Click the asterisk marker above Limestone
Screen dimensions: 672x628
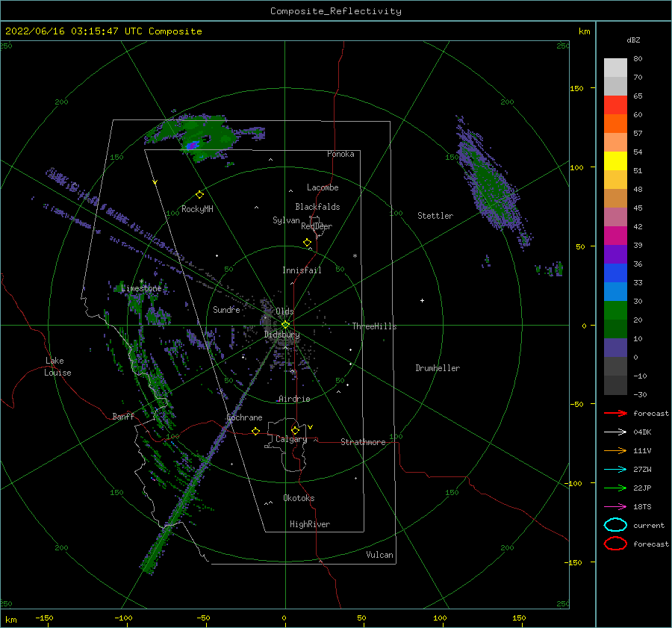click(141, 282)
